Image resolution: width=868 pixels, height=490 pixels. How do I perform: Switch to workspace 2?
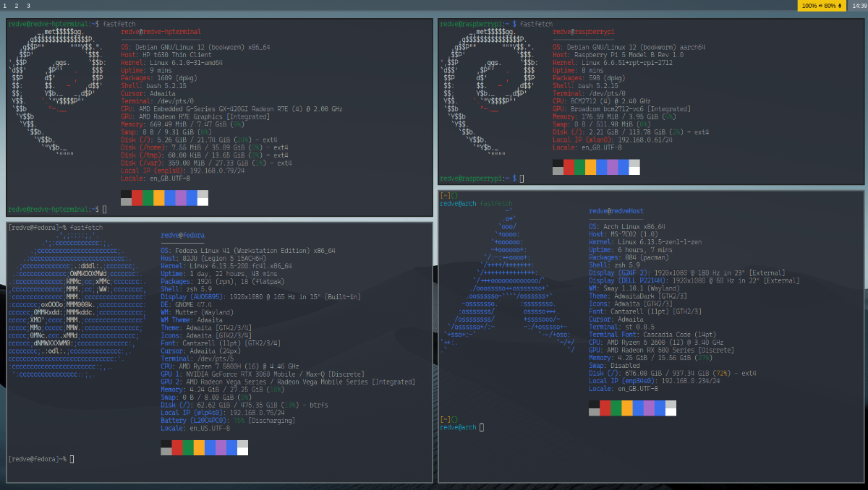pyautogui.click(x=17, y=6)
